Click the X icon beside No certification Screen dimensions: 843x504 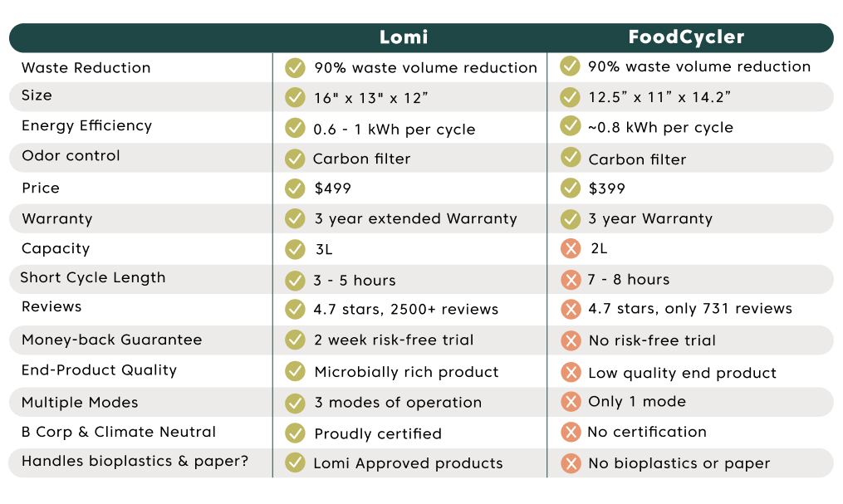tap(570, 432)
